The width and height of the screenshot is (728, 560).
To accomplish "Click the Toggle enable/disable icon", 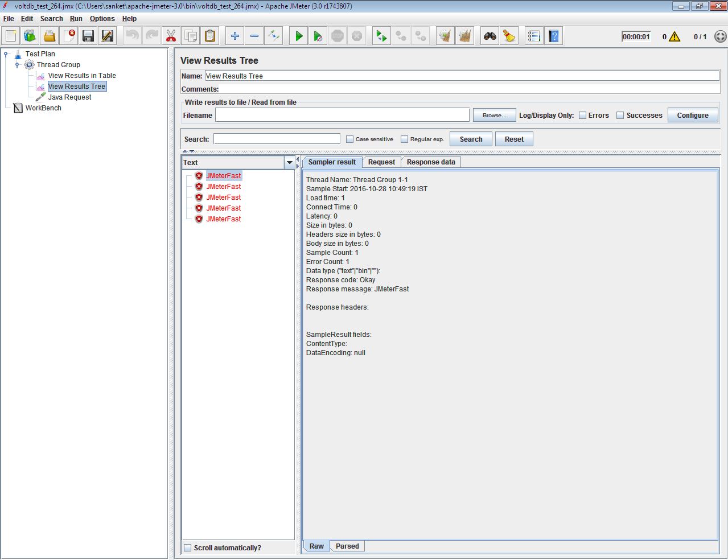I will coord(274,36).
